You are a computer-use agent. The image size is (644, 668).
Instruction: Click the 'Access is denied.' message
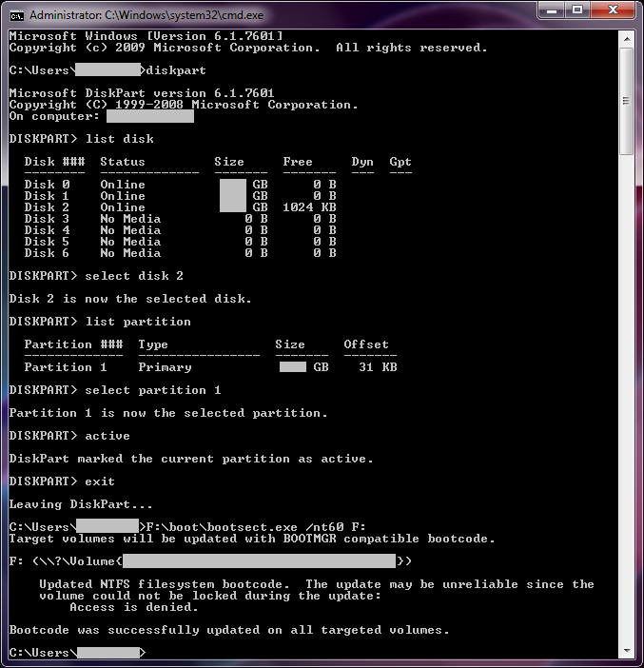tap(134, 607)
